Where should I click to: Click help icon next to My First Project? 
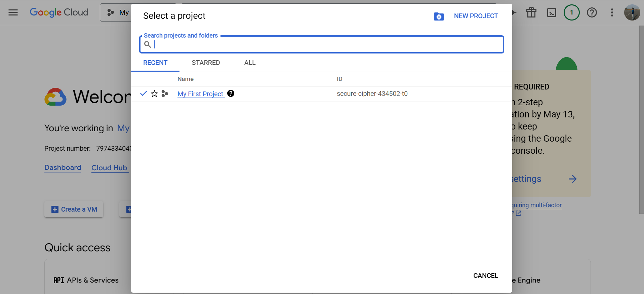231,94
